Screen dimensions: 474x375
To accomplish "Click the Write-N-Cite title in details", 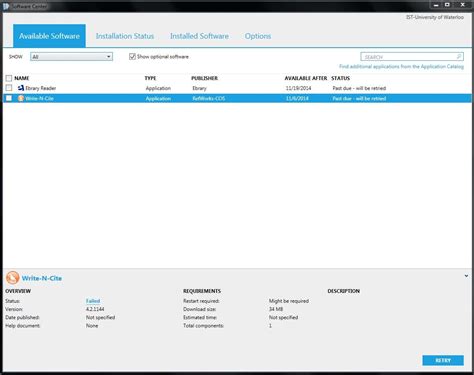I will (x=42, y=278).
